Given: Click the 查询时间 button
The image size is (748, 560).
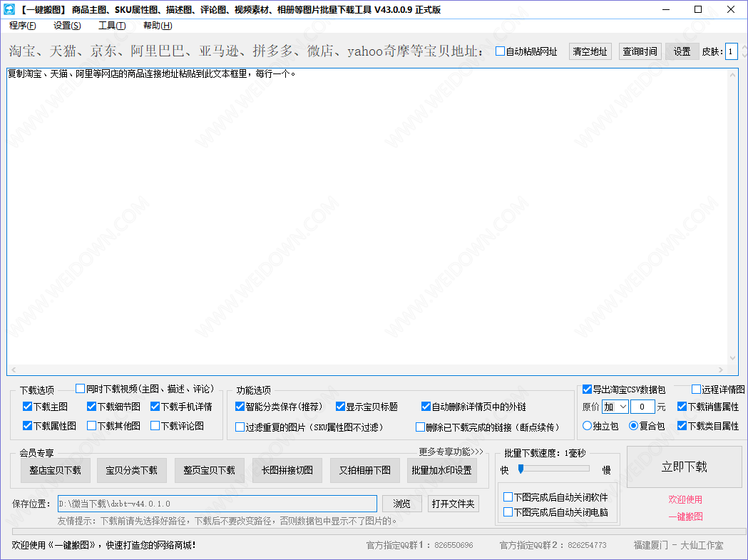Looking at the screenshot, I should (x=640, y=51).
